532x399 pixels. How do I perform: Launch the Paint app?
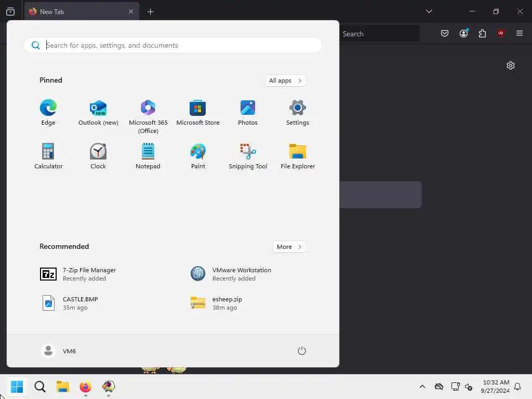[x=198, y=156]
